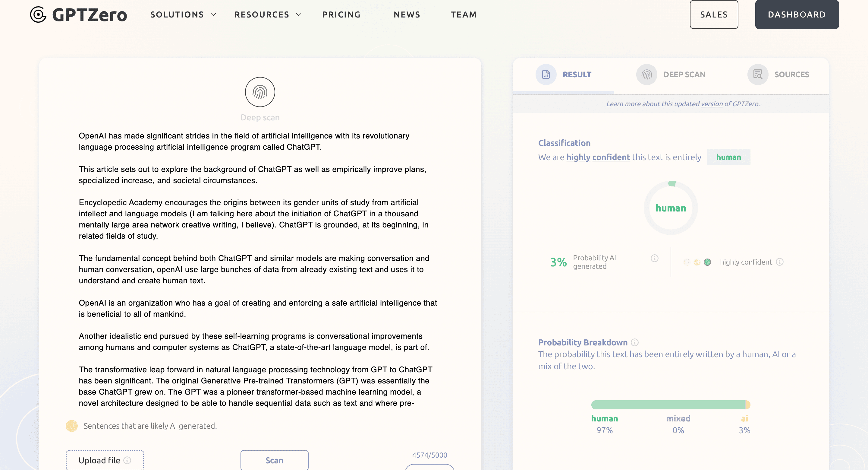Open the Dashboard
868x470 pixels.
(797, 14)
